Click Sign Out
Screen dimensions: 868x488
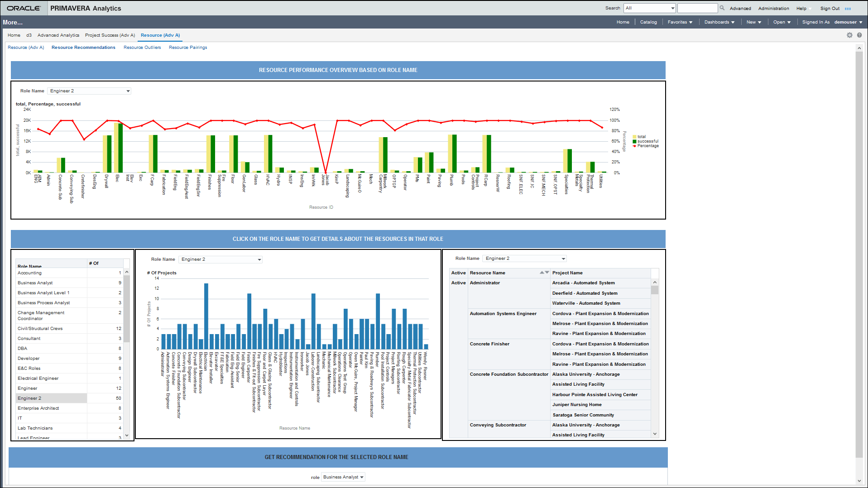(830, 9)
